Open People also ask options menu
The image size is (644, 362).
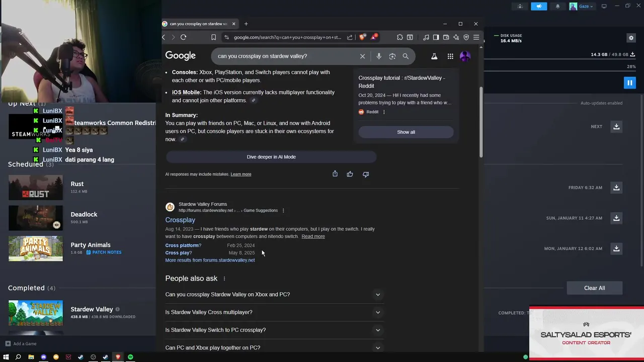pyautogui.click(x=224, y=279)
